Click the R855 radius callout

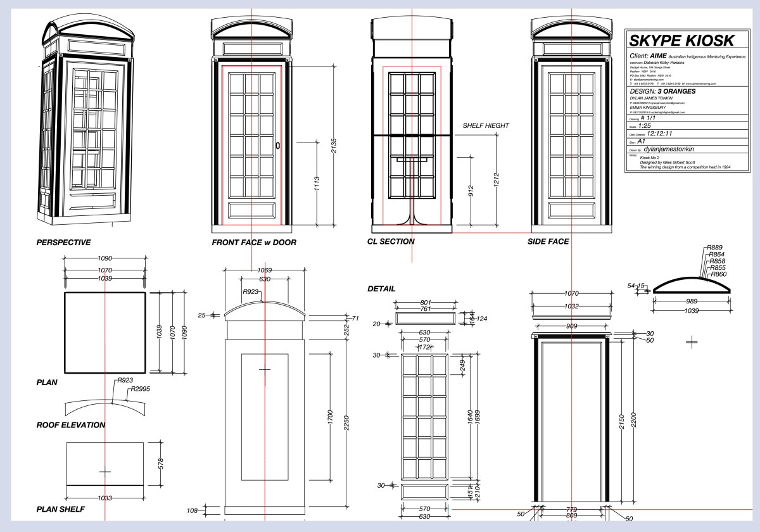click(718, 268)
